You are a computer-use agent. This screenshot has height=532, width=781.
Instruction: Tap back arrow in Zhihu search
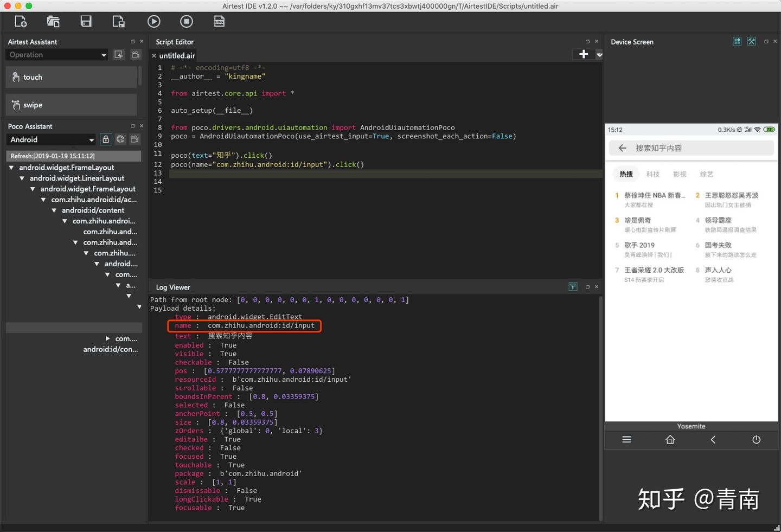tap(623, 148)
